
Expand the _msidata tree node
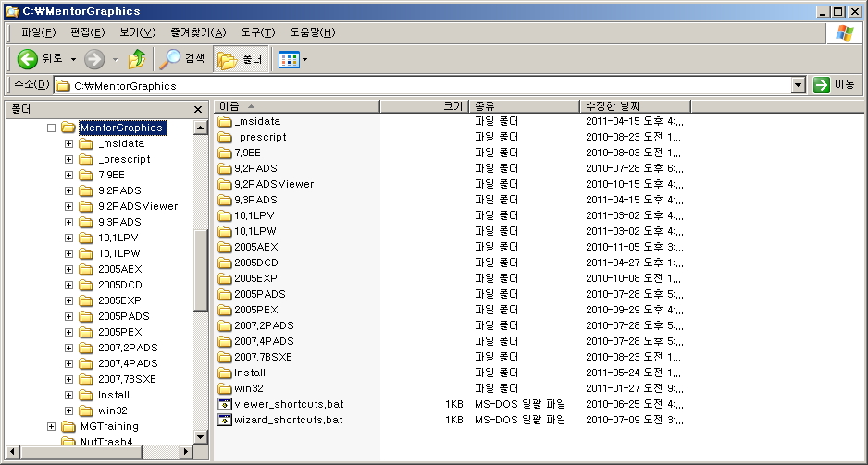[68, 144]
